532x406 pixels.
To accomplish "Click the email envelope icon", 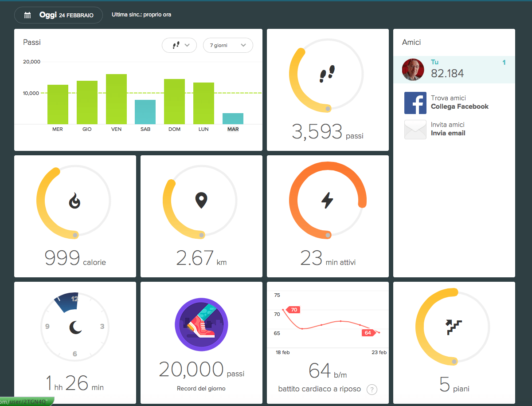I will tap(415, 130).
